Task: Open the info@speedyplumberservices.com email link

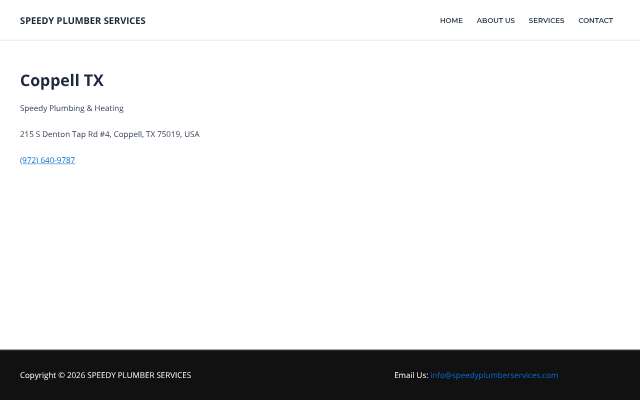Action: (x=494, y=375)
